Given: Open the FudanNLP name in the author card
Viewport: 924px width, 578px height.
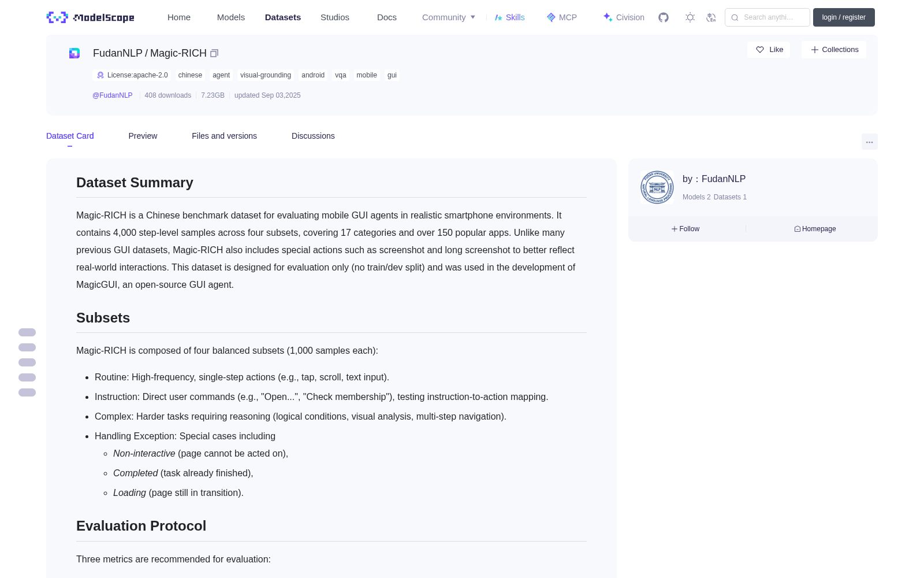Looking at the screenshot, I should [724, 179].
